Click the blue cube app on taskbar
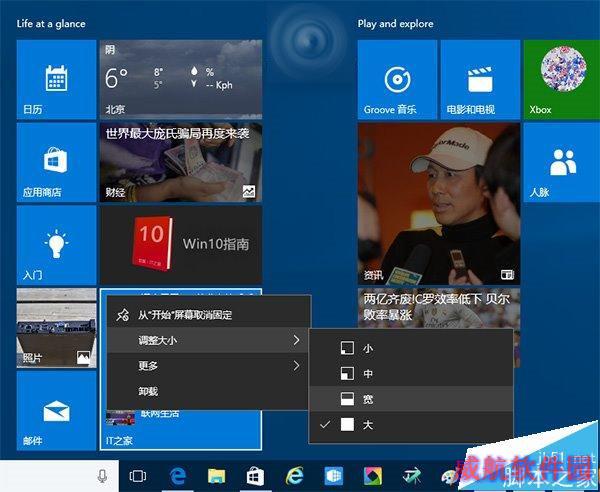 334,476
